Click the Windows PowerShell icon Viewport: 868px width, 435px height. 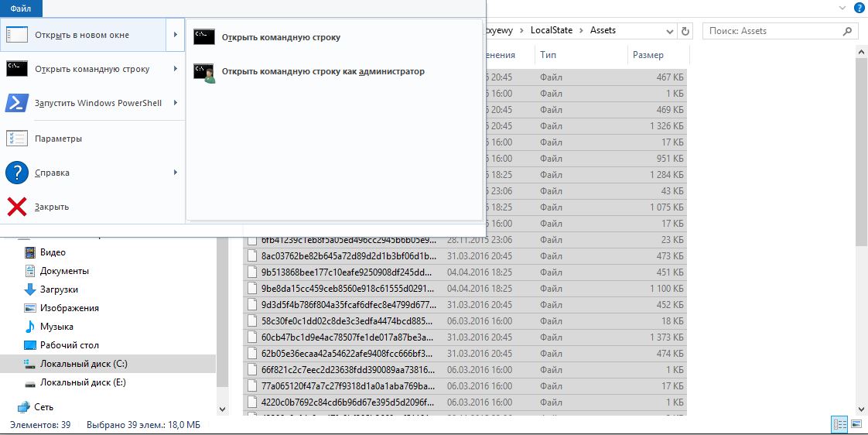(x=16, y=103)
